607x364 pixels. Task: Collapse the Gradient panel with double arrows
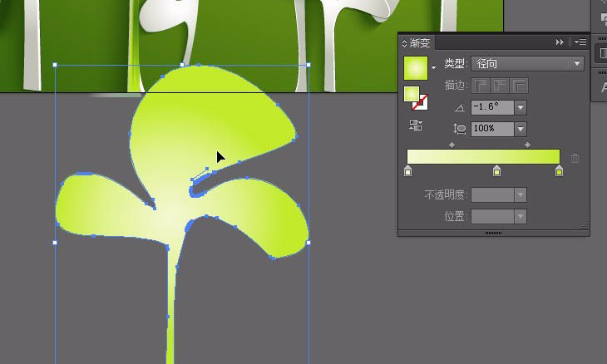[560, 42]
